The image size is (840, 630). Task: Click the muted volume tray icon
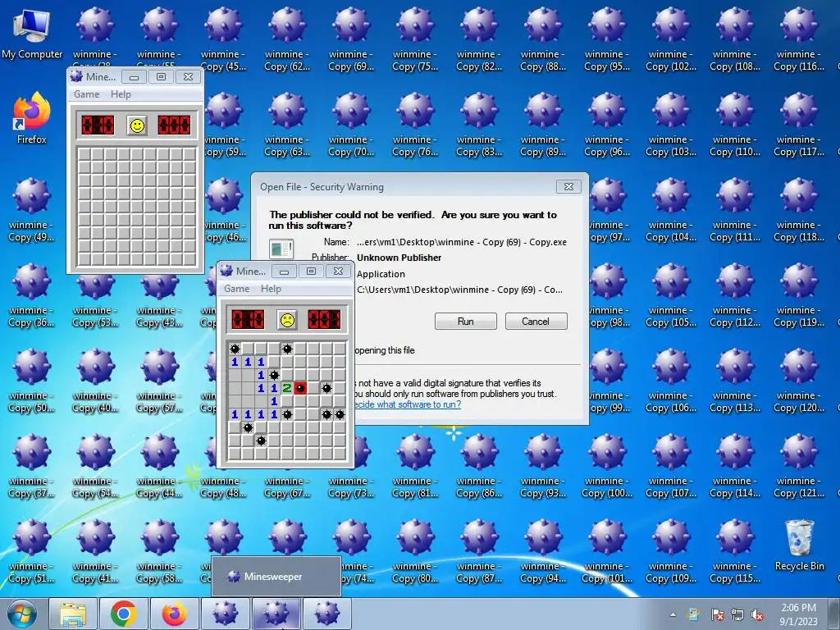point(757,614)
